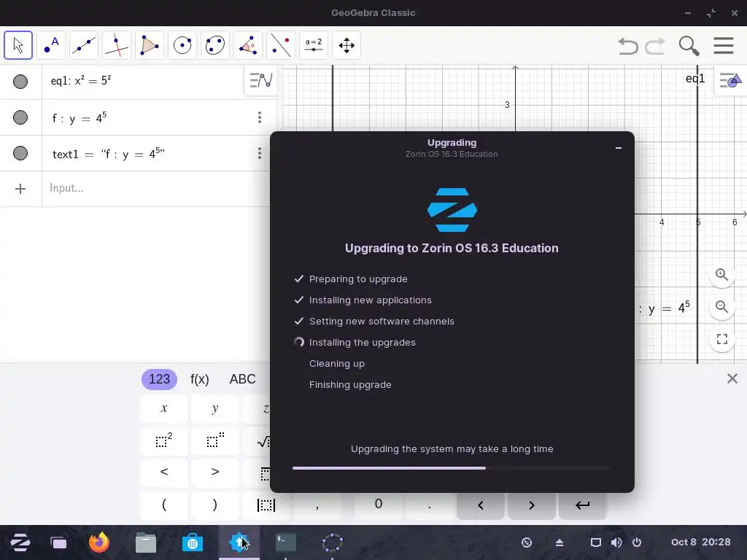
Task: Select the Point tool
Action: pos(51,45)
